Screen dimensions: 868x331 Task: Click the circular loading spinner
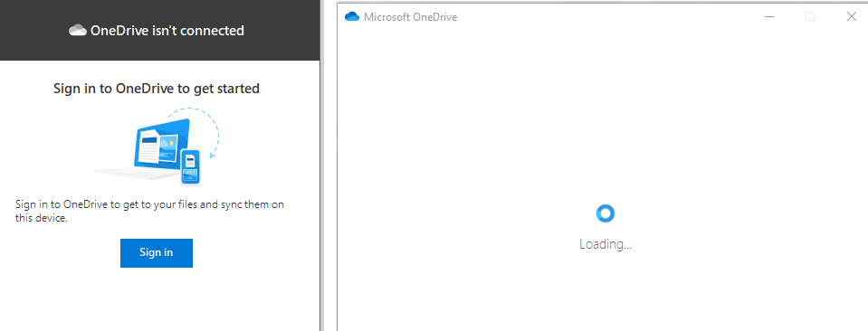[x=605, y=213]
